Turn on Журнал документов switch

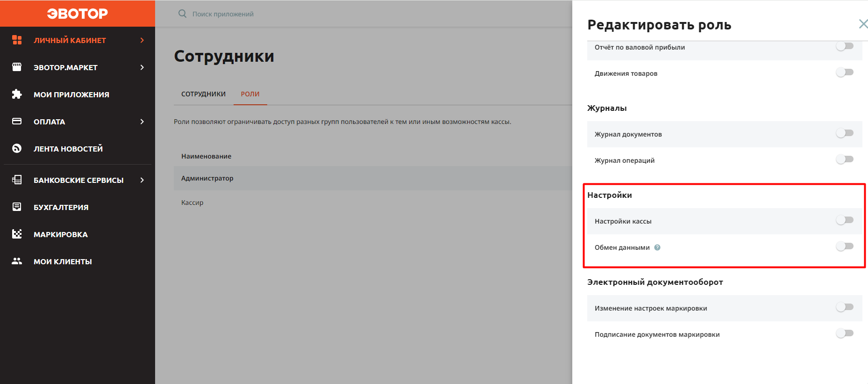coord(845,133)
